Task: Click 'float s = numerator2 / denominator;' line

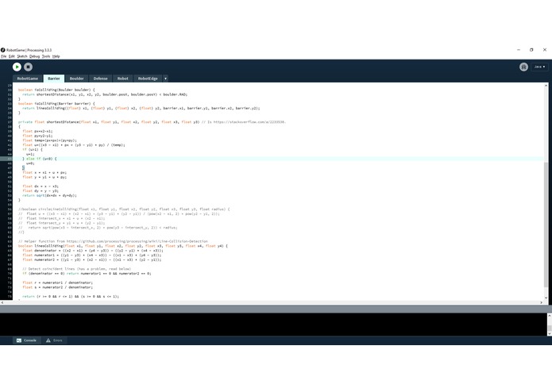Action: click(58, 287)
